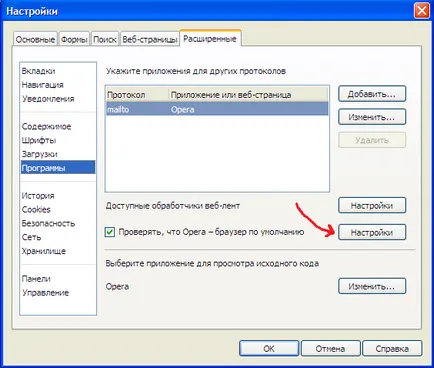
Task: Open Хранилище section in sidebar
Action: click(44, 251)
